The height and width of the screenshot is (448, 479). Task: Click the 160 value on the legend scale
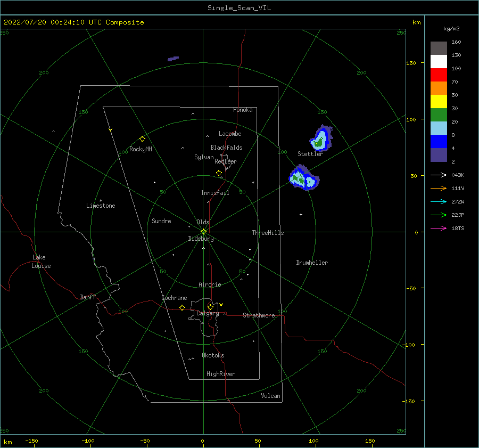tap(457, 42)
